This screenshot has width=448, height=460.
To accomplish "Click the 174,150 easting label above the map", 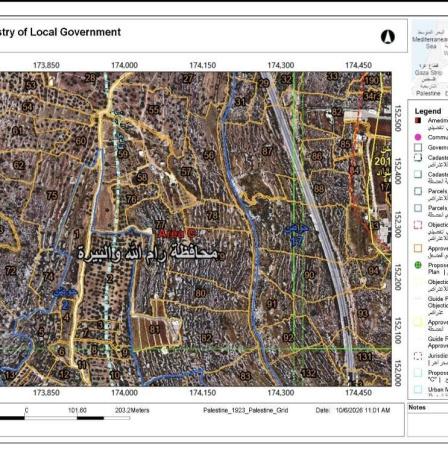I will tap(203, 65).
